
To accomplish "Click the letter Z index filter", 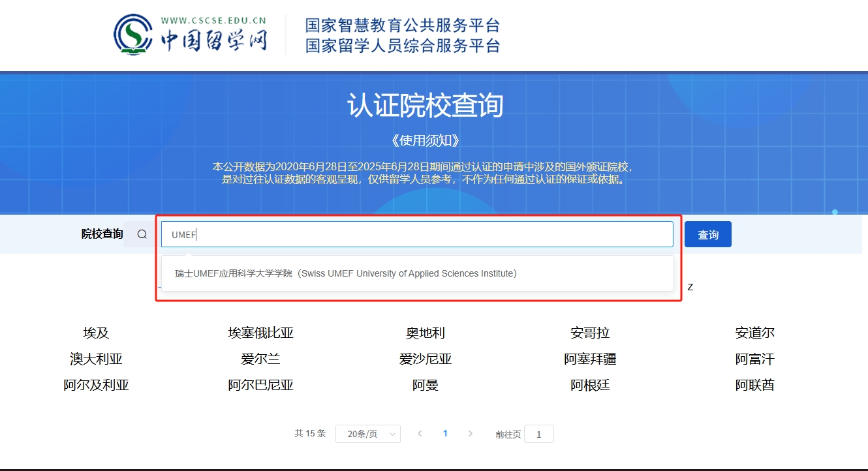I will pyautogui.click(x=690, y=286).
